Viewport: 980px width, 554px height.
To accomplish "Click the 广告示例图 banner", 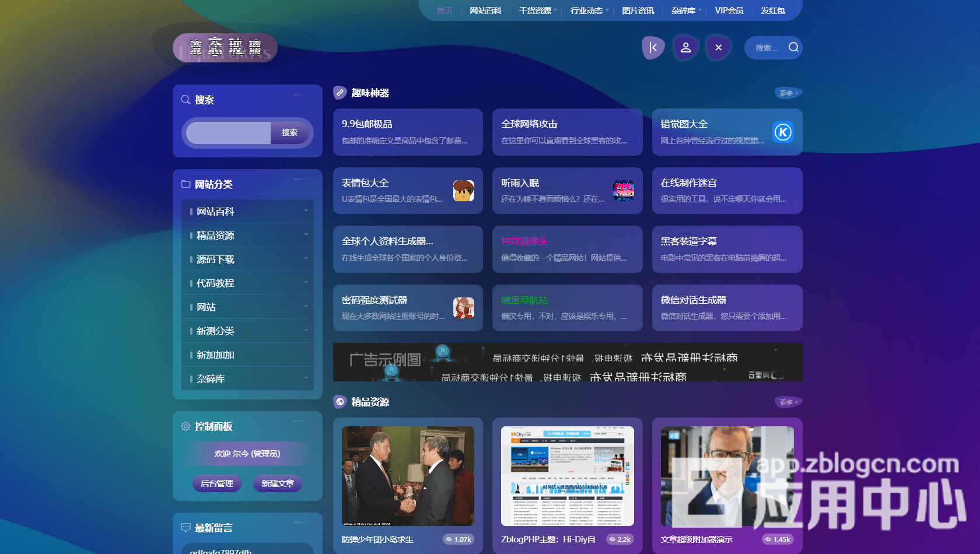I will coord(568,362).
